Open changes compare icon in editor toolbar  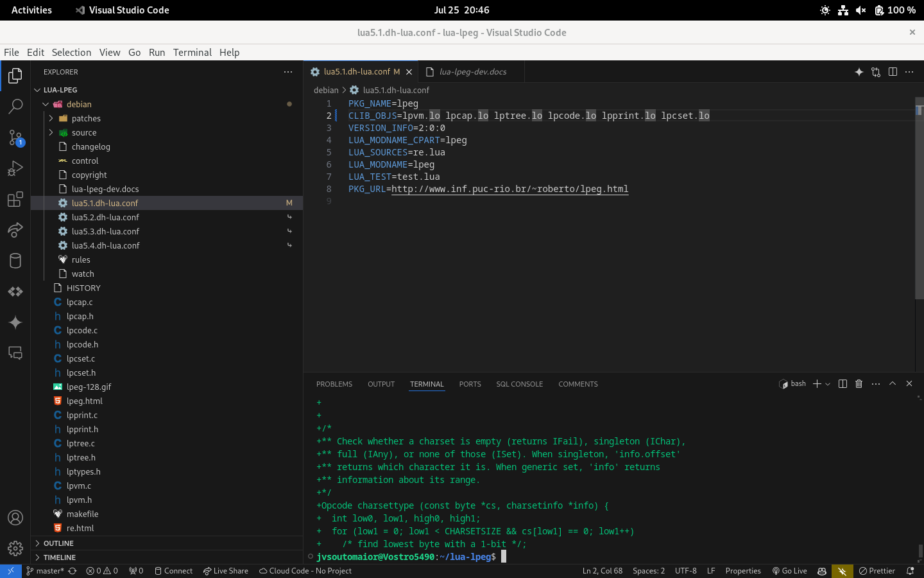coord(876,72)
